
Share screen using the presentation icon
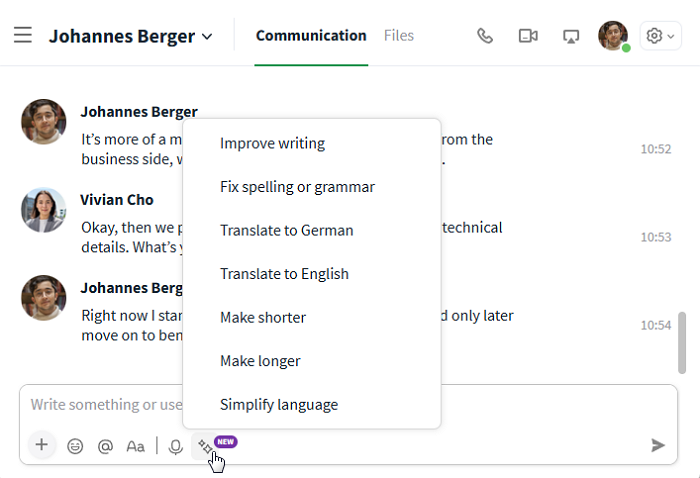(571, 36)
